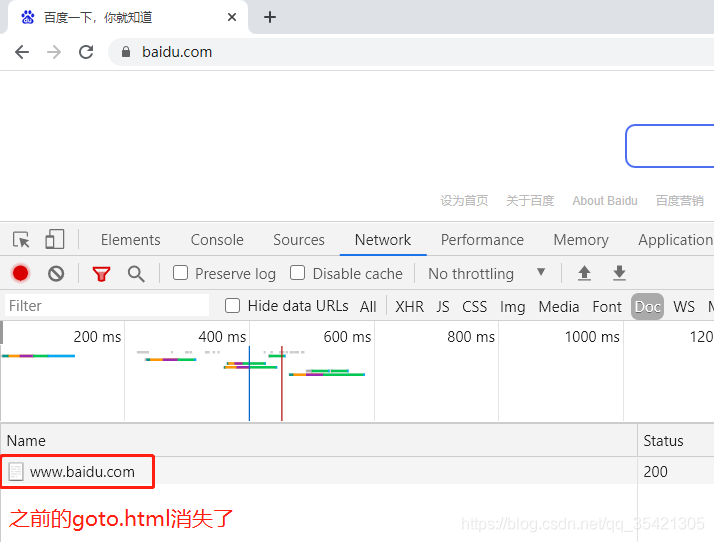
Task: Toggle the red filter funnel icon
Action: tap(101, 274)
